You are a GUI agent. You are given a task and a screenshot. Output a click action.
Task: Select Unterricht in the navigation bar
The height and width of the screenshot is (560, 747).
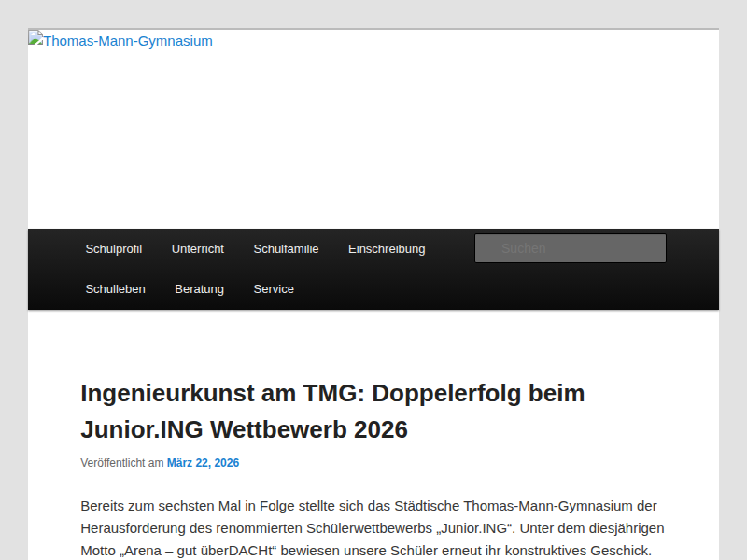click(198, 249)
